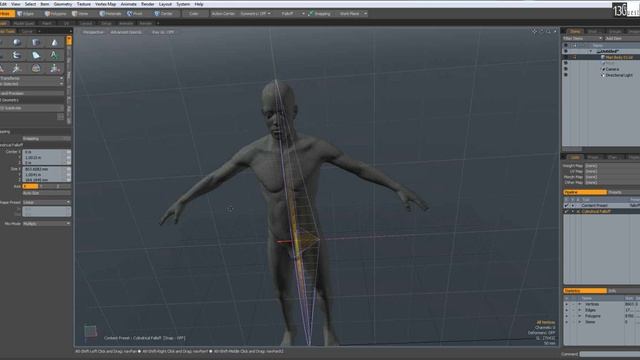The width and height of the screenshot is (640, 360).
Task: Open the Help menu
Action: click(199, 4)
